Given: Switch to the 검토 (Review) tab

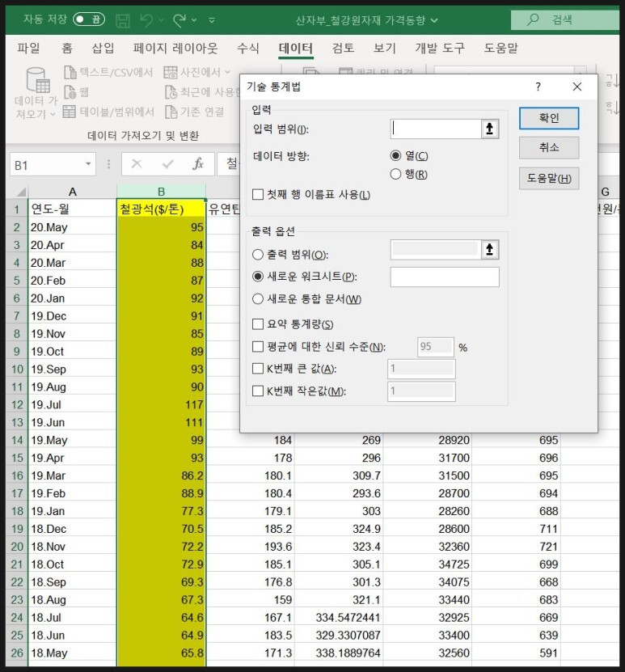Looking at the screenshot, I should [x=343, y=48].
